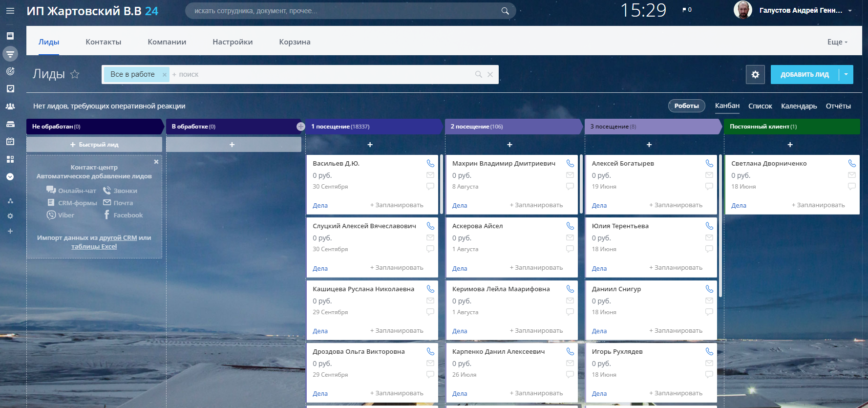Select Viber in contact center
Viewport: 868px width, 408px height.
coord(61,215)
